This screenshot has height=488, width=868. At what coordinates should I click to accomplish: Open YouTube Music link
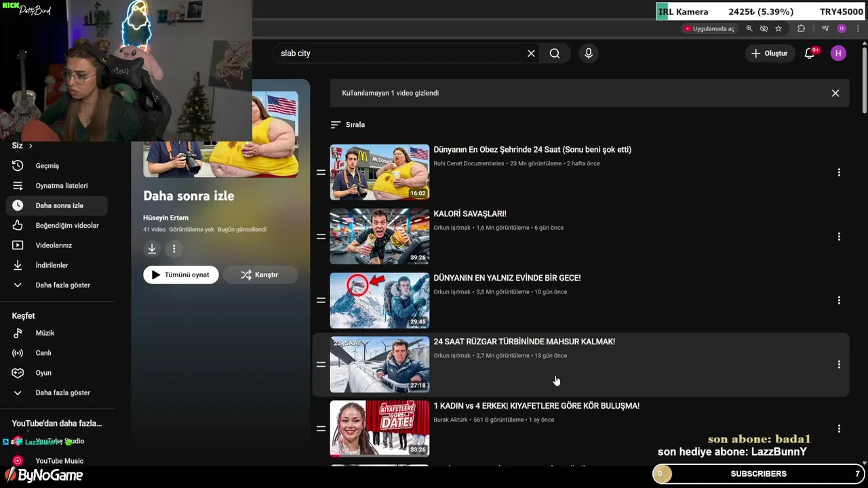coord(57,461)
